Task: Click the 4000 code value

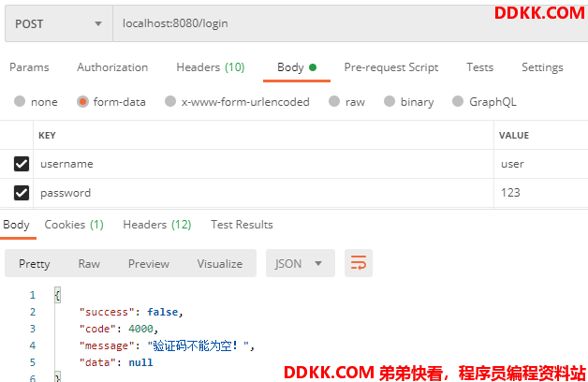Action: [x=140, y=329]
